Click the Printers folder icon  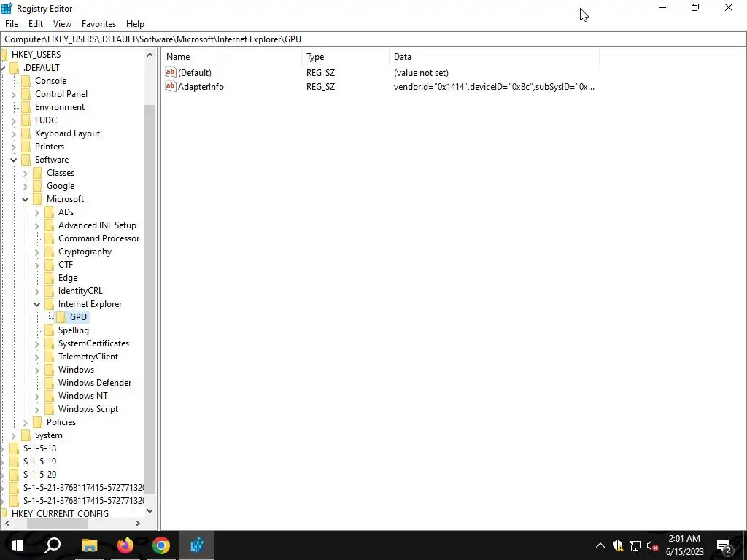pos(26,146)
